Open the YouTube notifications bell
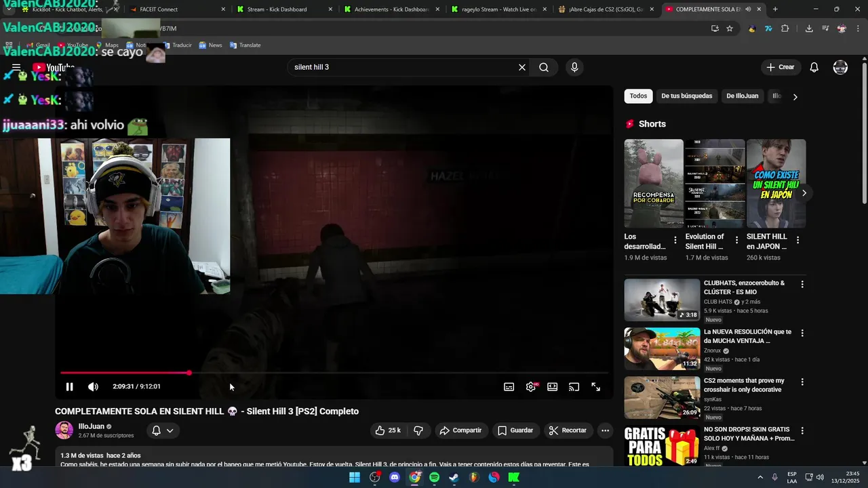The width and height of the screenshot is (868, 488). coord(814,67)
